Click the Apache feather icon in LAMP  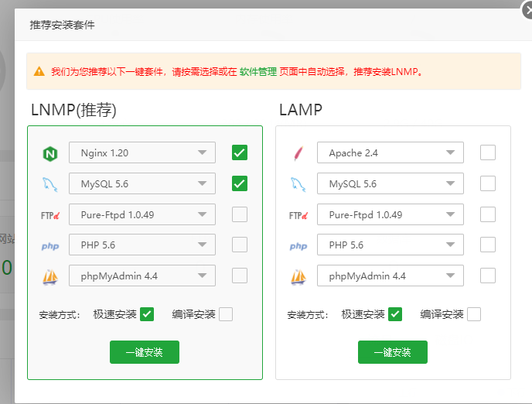(298, 153)
